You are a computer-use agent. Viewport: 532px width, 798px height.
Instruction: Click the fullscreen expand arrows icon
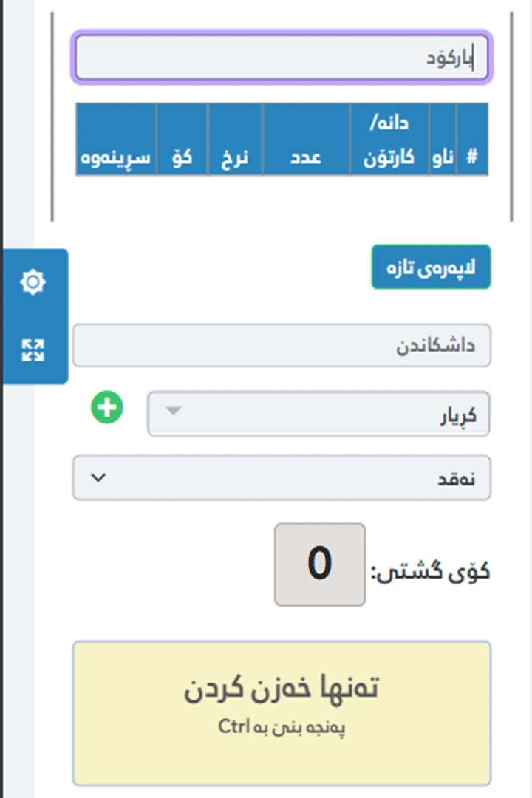click(x=33, y=350)
